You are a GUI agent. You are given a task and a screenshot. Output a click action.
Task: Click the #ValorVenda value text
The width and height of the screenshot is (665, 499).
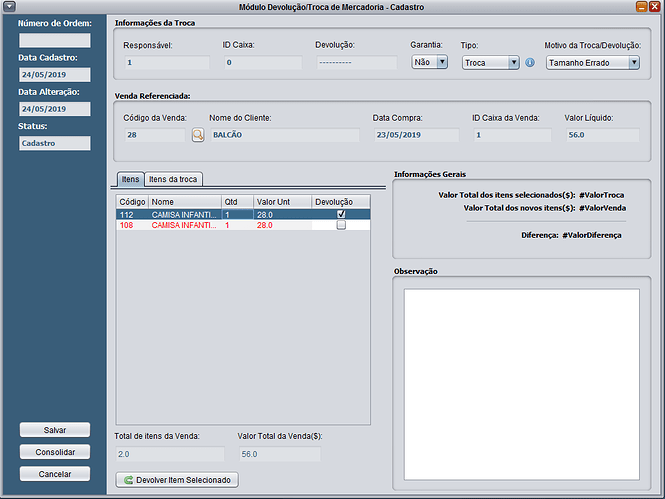(x=602, y=208)
